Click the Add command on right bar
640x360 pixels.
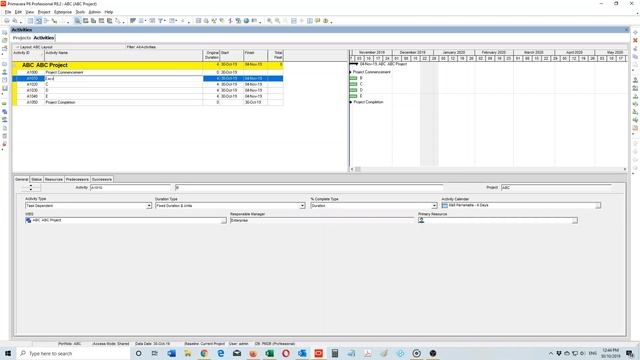click(635, 33)
